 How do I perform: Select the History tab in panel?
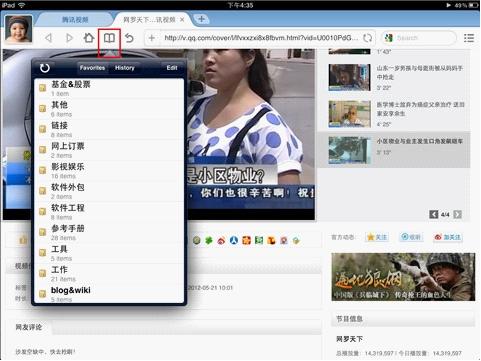click(125, 68)
